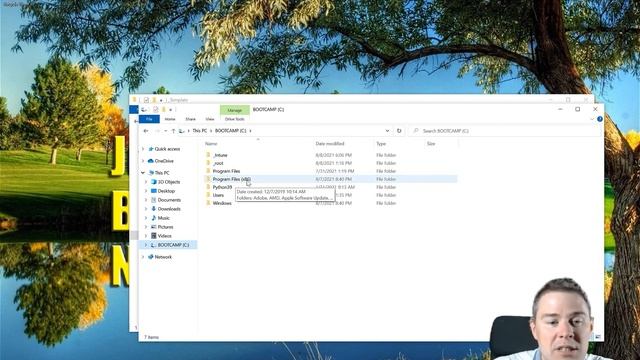Click the drive system icon in title bar
The width and height of the screenshot is (640, 360).
pyautogui.click(x=144, y=109)
